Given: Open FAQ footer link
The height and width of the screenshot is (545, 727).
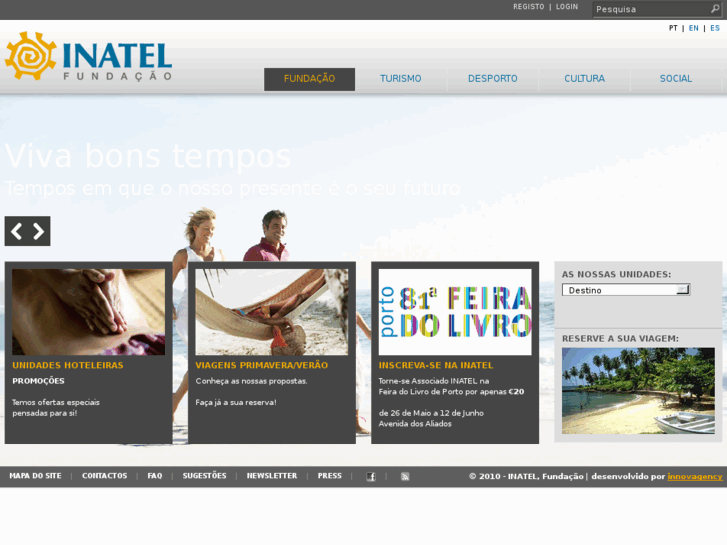Looking at the screenshot, I should click(155, 476).
